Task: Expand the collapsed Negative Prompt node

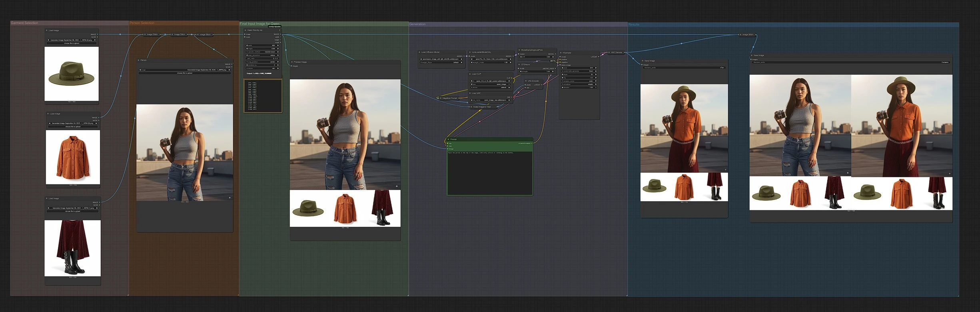Action: pyautogui.click(x=441, y=98)
